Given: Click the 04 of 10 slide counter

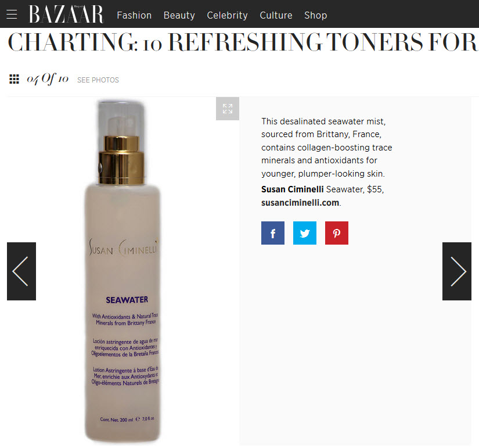Looking at the screenshot, I should [48, 79].
